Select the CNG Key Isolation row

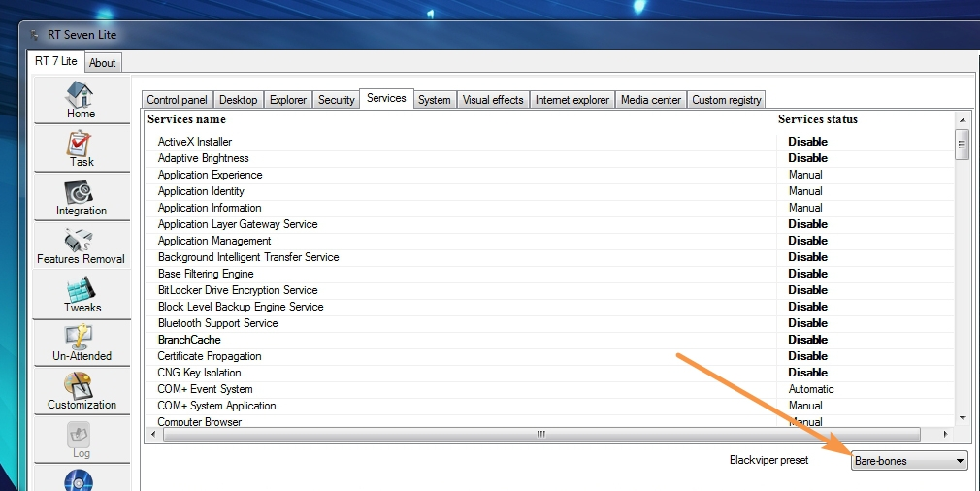[550, 373]
